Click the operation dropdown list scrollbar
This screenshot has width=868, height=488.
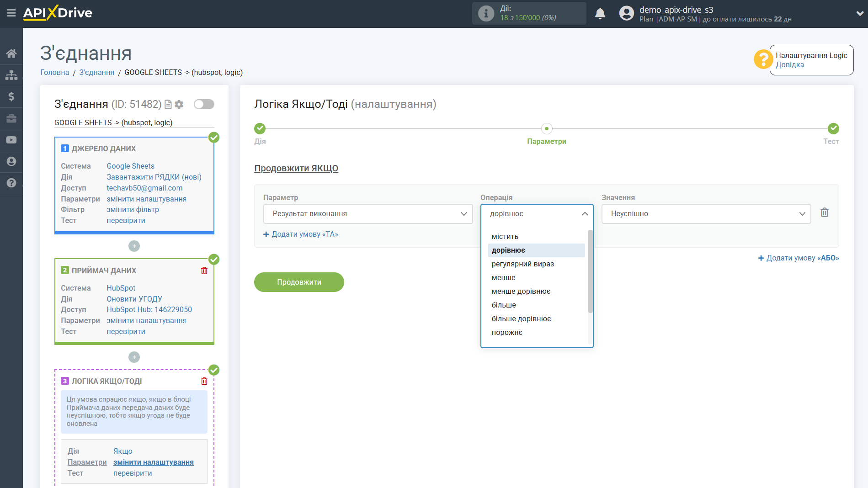coord(590,271)
